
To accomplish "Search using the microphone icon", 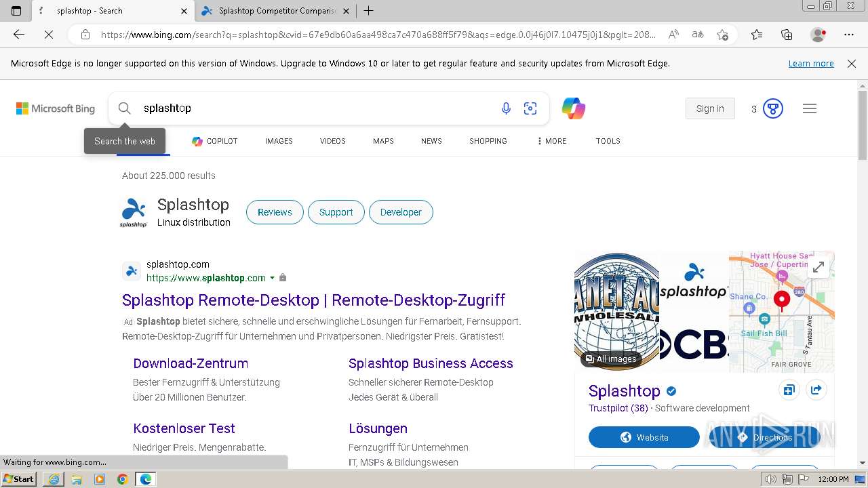I will pyautogui.click(x=506, y=108).
